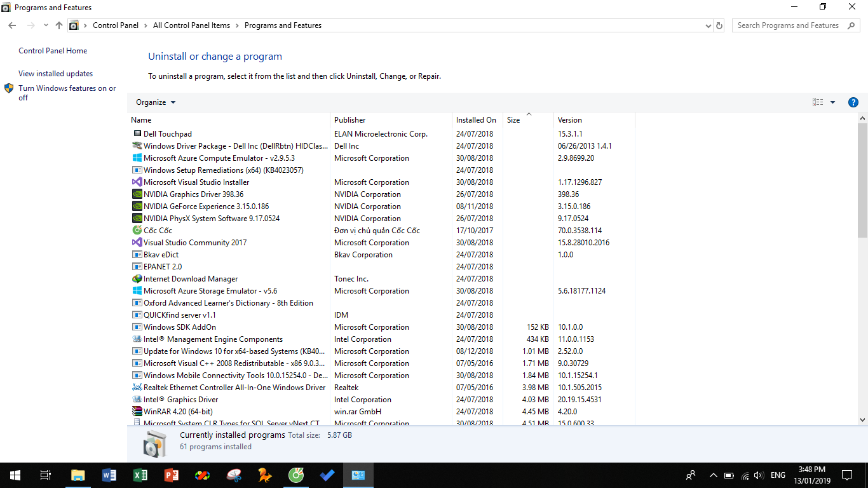Select Windows Mobile Connectivity Tools row
The height and width of the screenshot is (488, 868).
tap(381, 376)
